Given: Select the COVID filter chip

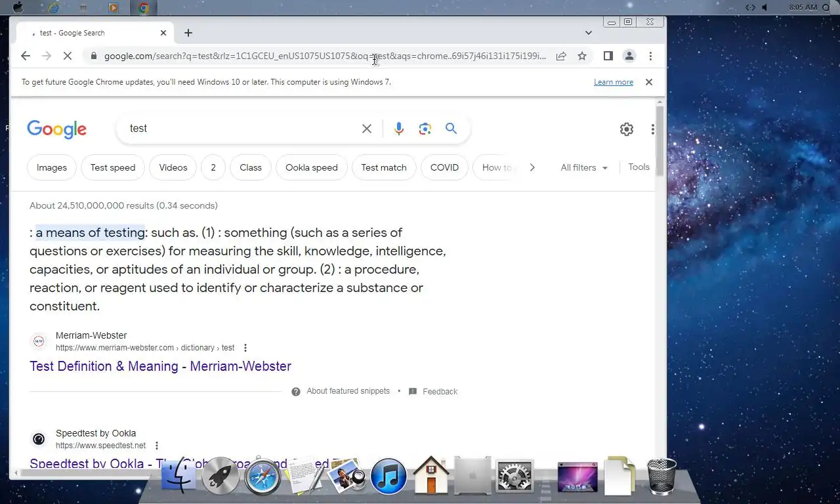Looking at the screenshot, I should 444,167.
